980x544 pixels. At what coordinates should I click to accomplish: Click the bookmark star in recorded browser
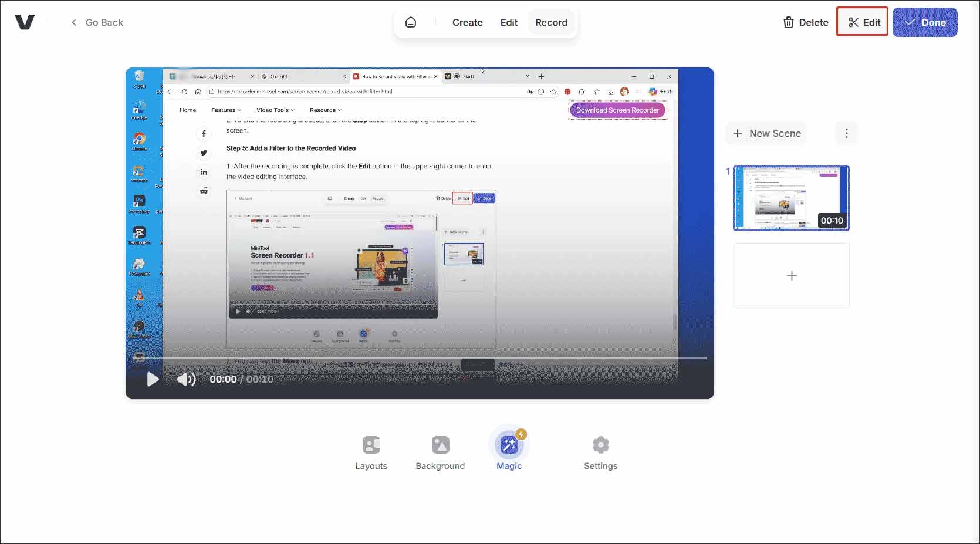tap(553, 92)
